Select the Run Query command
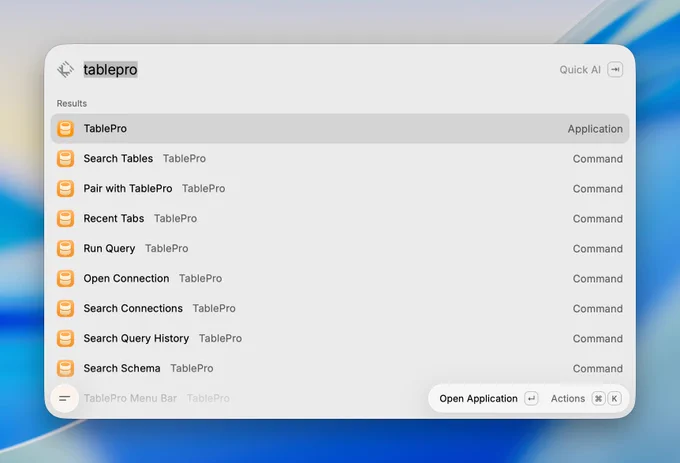Image resolution: width=680 pixels, height=463 pixels. pos(340,248)
